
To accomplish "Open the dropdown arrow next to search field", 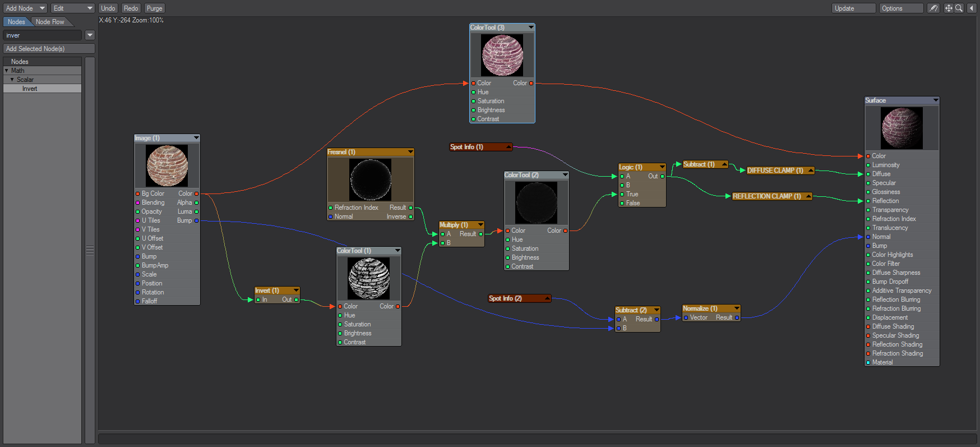I will pyautogui.click(x=90, y=35).
